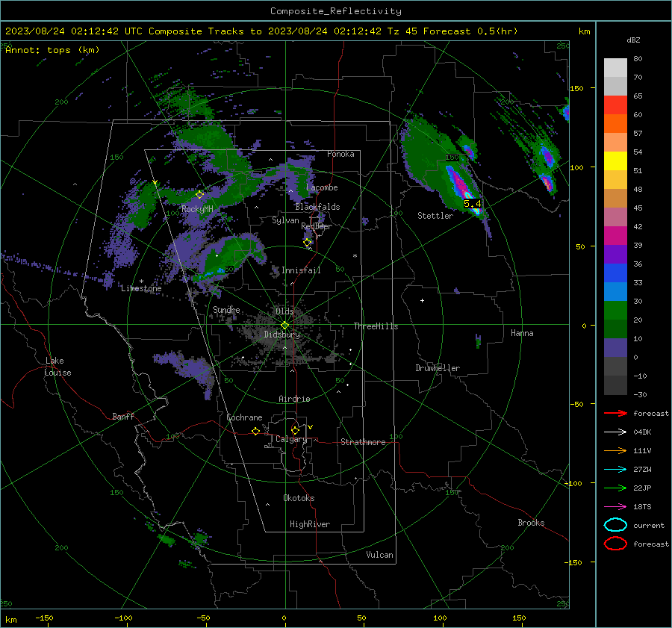Click the Olds label
The width and height of the screenshot is (672, 628).
tap(284, 311)
